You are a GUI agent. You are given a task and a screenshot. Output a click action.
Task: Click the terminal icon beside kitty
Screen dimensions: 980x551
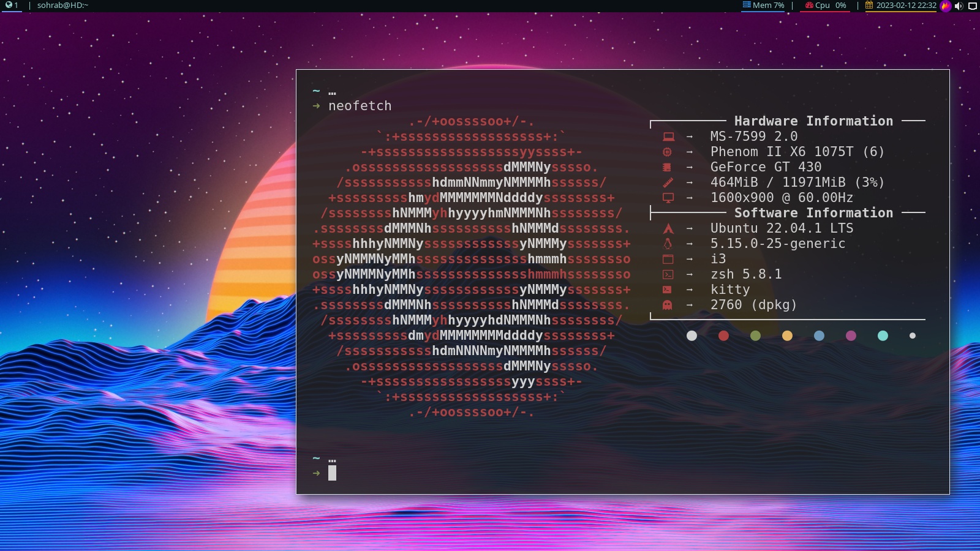(667, 290)
